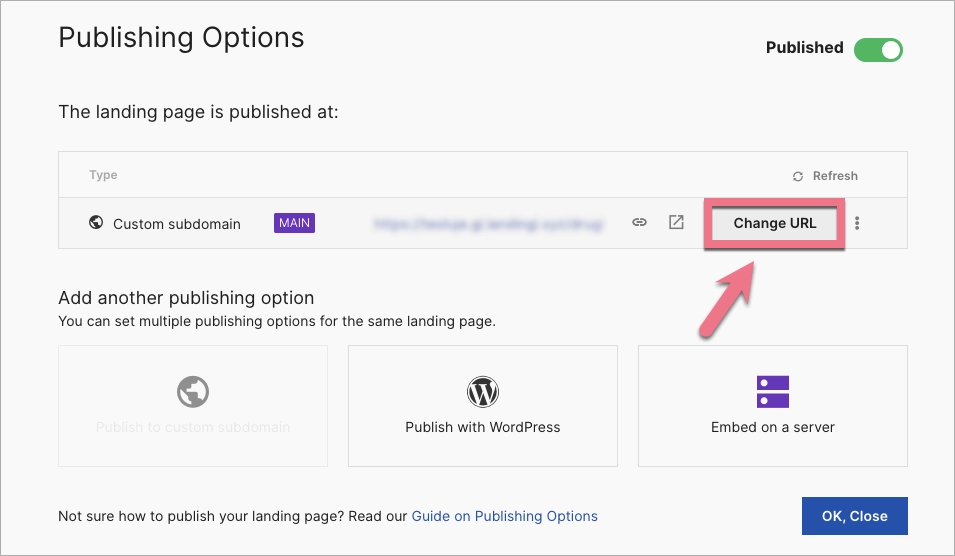The image size is (955, 556).
Task: Select the Custom subdomain row label
Action: point(177,224)
